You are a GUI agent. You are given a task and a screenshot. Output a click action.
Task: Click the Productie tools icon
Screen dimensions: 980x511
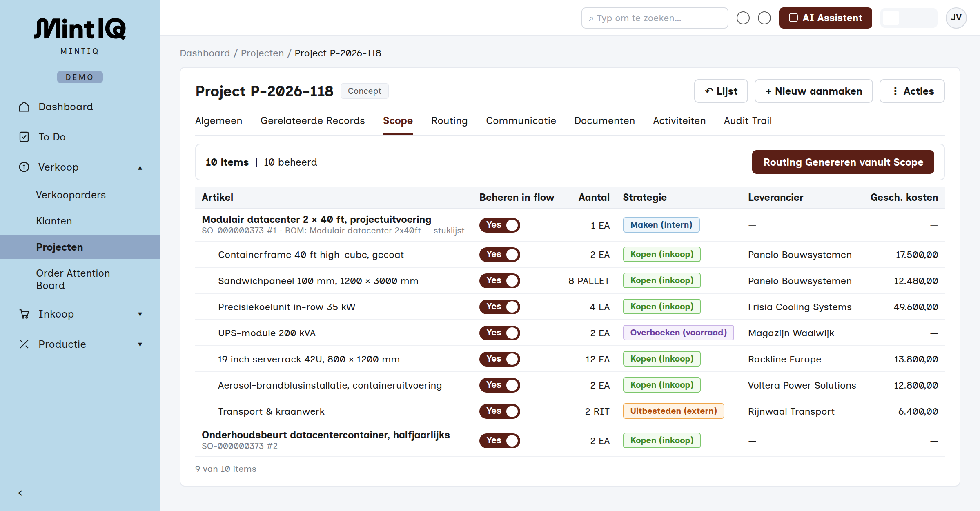(24, 344)
